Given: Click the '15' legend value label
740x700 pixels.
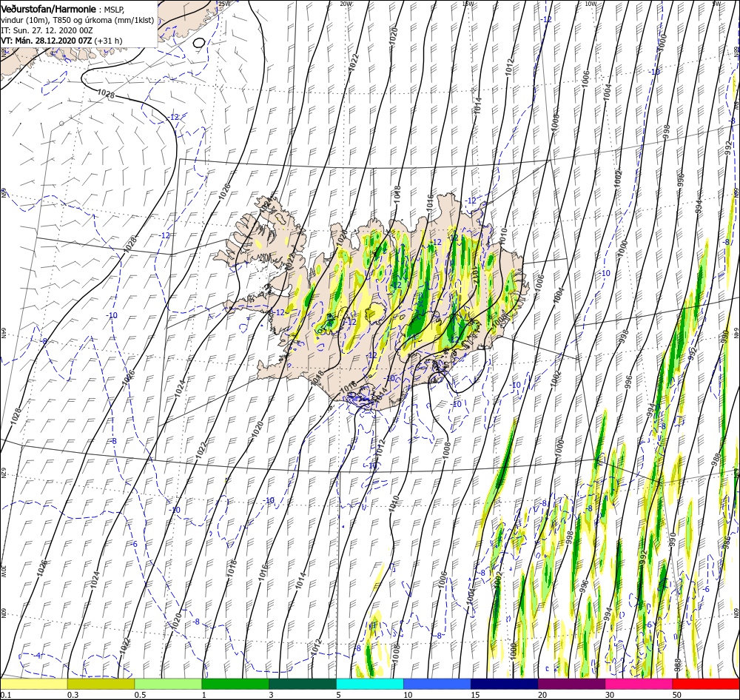Looking at the screenshot, I should click(475, 695).
